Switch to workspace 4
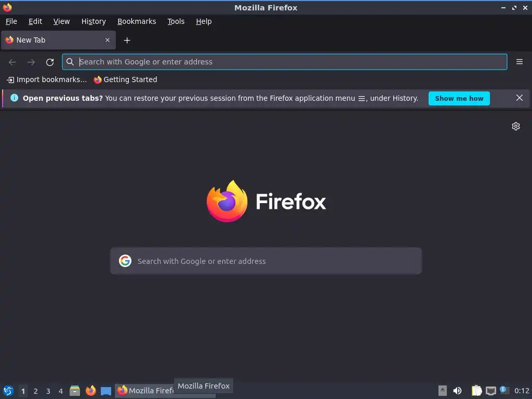Viewport: 532px width, 399px height. coord(61,391)
